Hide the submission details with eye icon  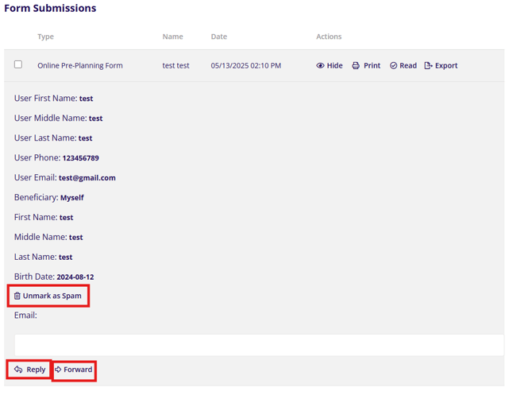point(329,66)
